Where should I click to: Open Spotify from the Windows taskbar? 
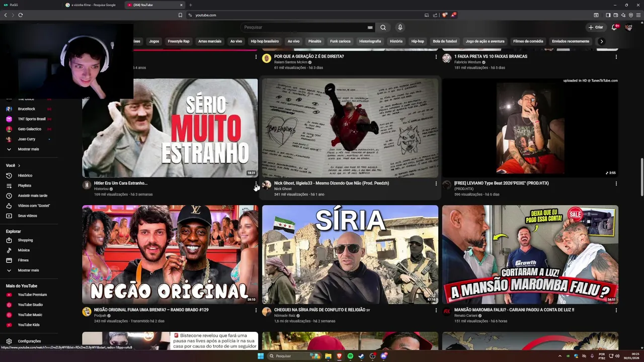click(x=350, y=356)
